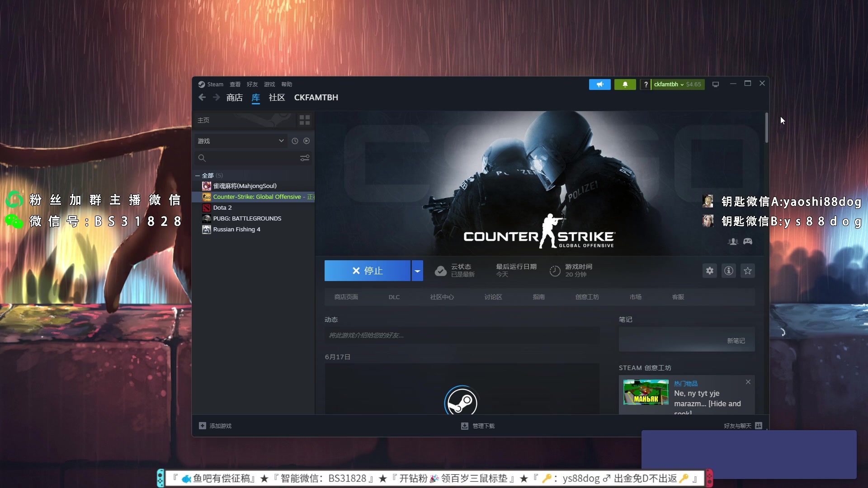
Task: Click 添加游戏 at bottom left
Action: [x=215, y=426]
